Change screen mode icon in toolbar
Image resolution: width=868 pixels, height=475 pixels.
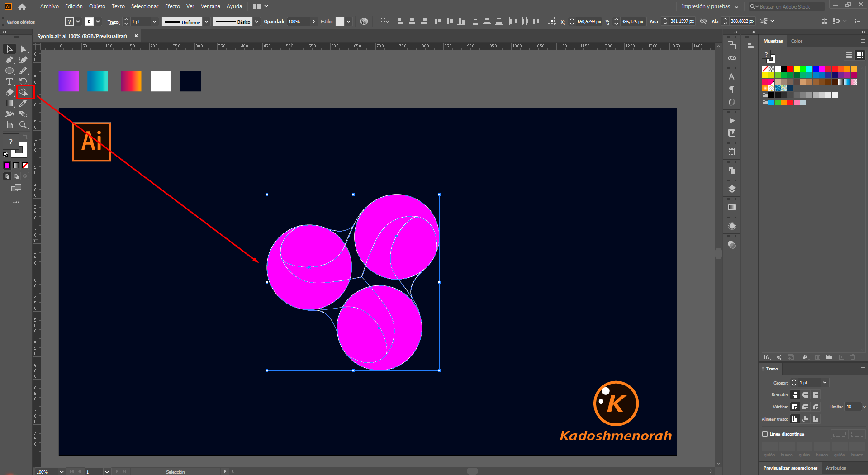pyautogui.click(x=16, y=188)
